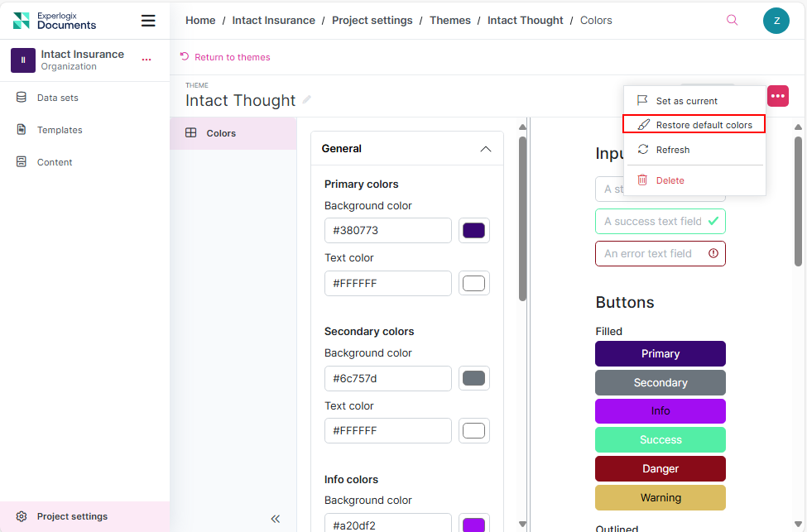Collapse the General section chevron

(x=486, y=149)
